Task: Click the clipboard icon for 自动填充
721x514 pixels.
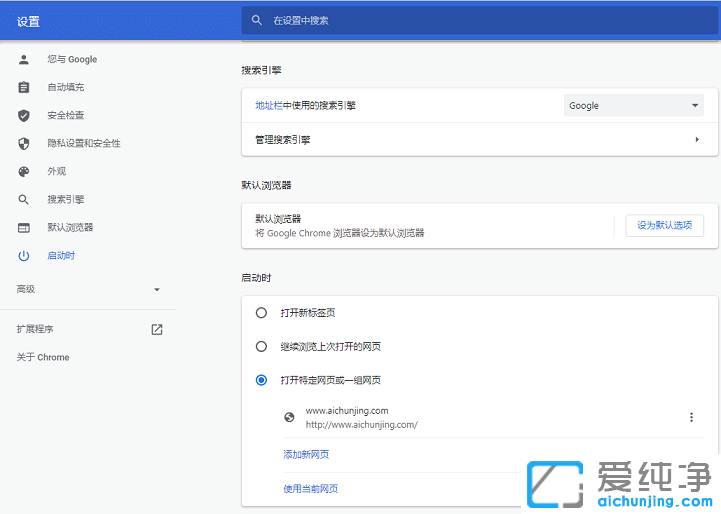Action: [24, 87]
